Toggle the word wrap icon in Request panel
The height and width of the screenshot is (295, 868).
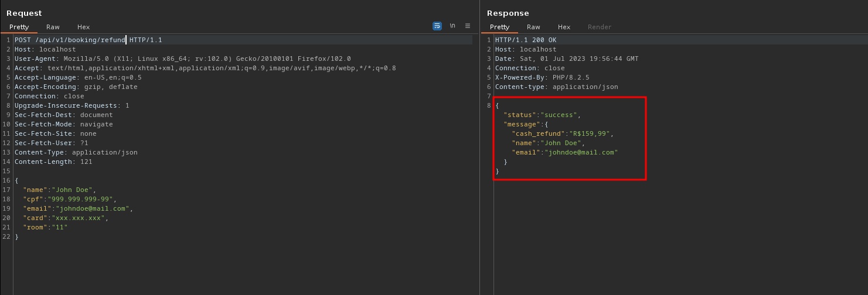[x=437, y=26]
